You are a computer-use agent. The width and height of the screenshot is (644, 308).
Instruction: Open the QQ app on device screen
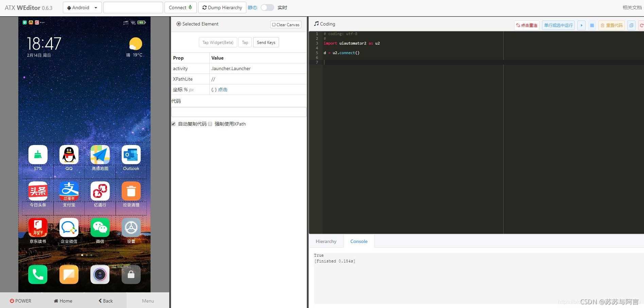[x=69, y=155]
